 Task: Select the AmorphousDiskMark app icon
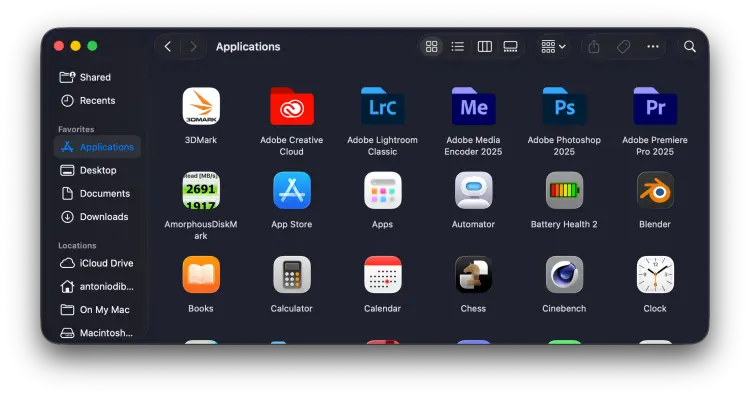[201, 190]
